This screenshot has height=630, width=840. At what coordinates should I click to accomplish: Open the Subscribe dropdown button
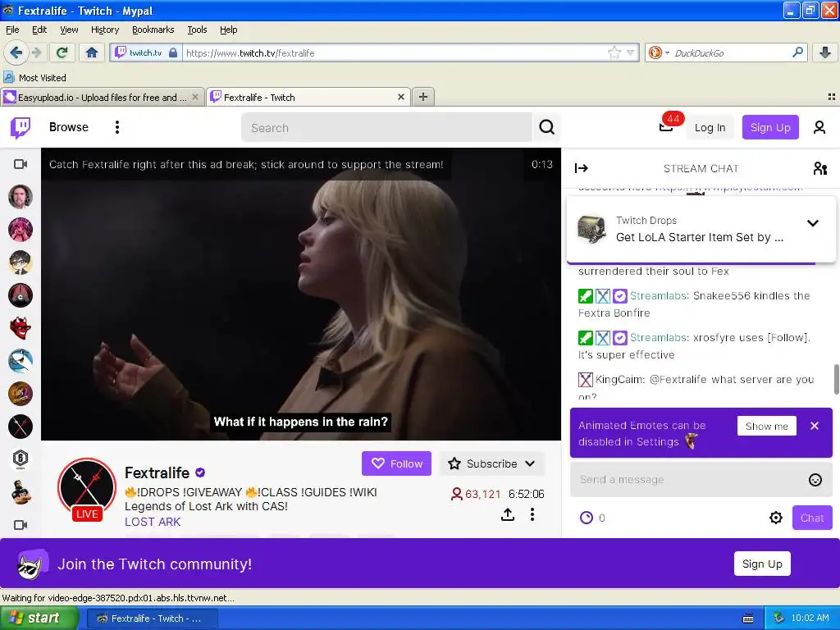pyautogui.click(x=492, y=464)
